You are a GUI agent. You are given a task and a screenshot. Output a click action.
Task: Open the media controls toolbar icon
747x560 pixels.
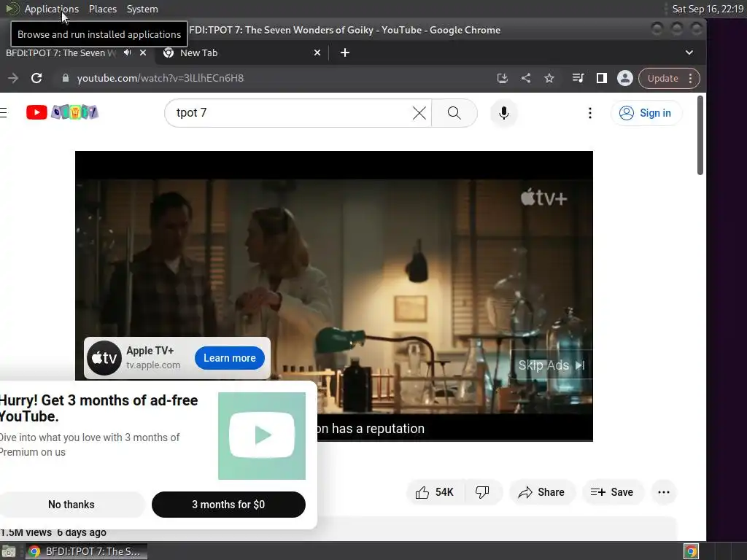(578, 78)
